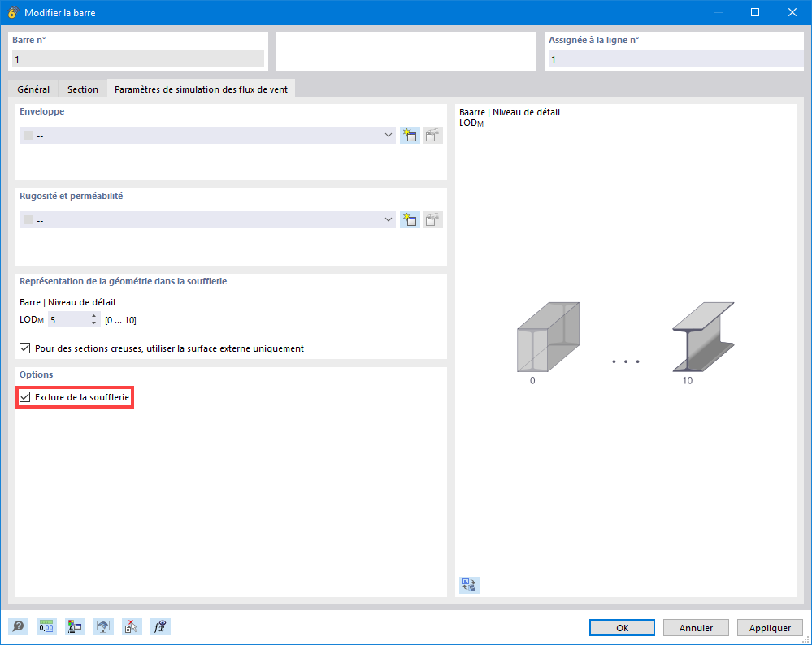Click the Appliquer button
The height and width of the screenshot is (645, 812).
click(x=770, y=627)
